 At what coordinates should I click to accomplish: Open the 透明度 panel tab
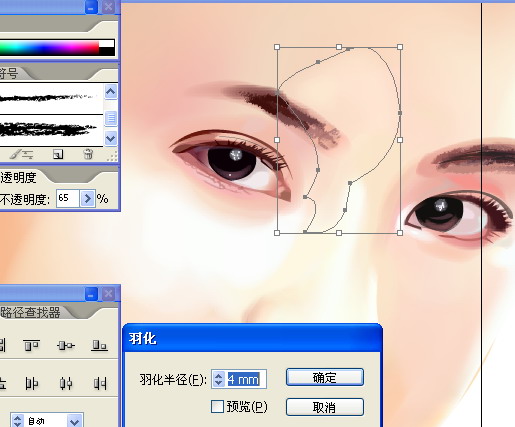18,178
